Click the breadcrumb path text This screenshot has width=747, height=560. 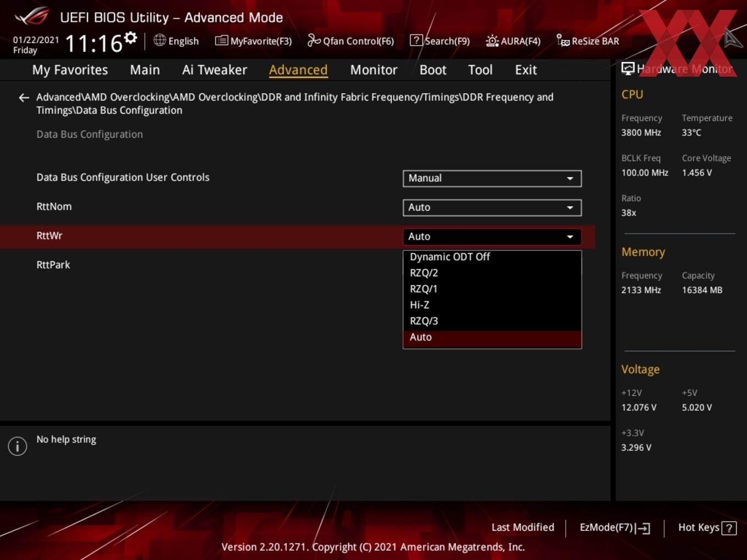[x=295, y=104]
